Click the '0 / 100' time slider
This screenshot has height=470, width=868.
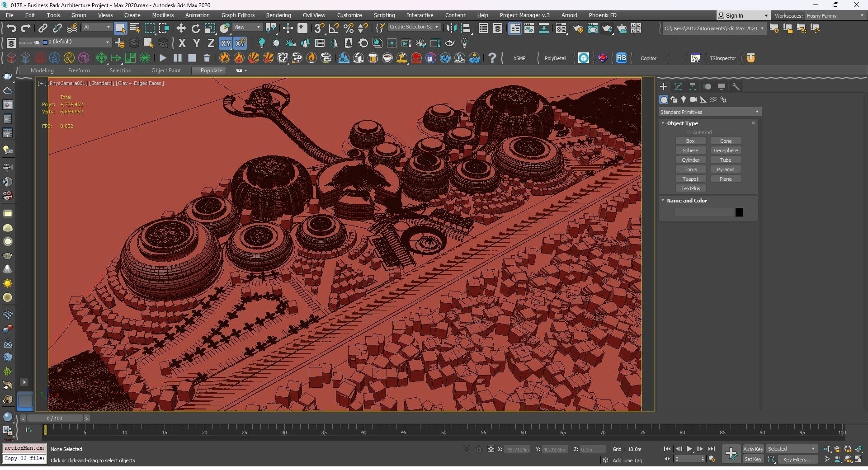pos(54,418)
